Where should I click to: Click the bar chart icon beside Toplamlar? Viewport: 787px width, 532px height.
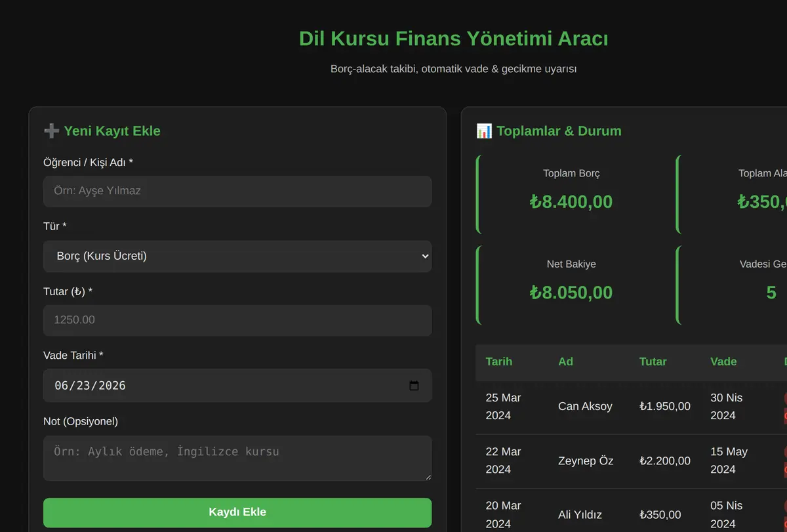[x=484, y=131]
